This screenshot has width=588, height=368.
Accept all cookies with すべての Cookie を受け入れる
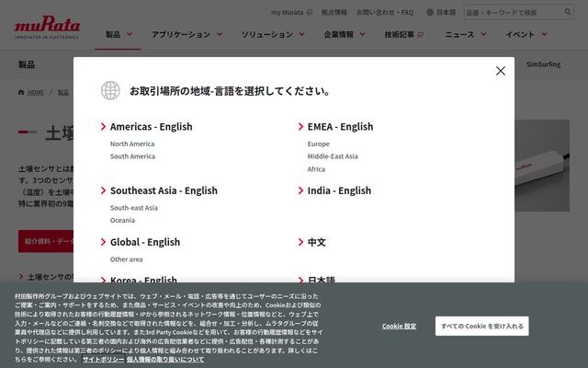[481, 326]
